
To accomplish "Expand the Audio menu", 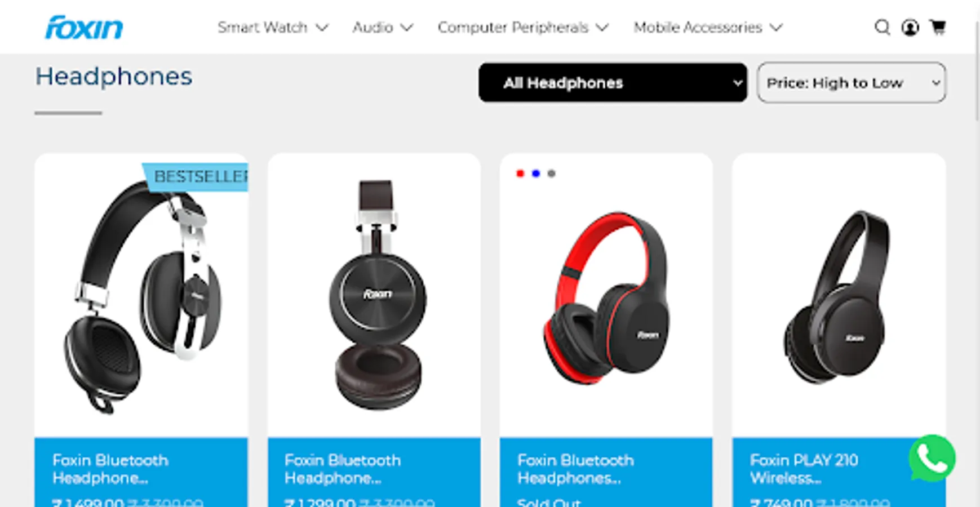I will point(383,27).
